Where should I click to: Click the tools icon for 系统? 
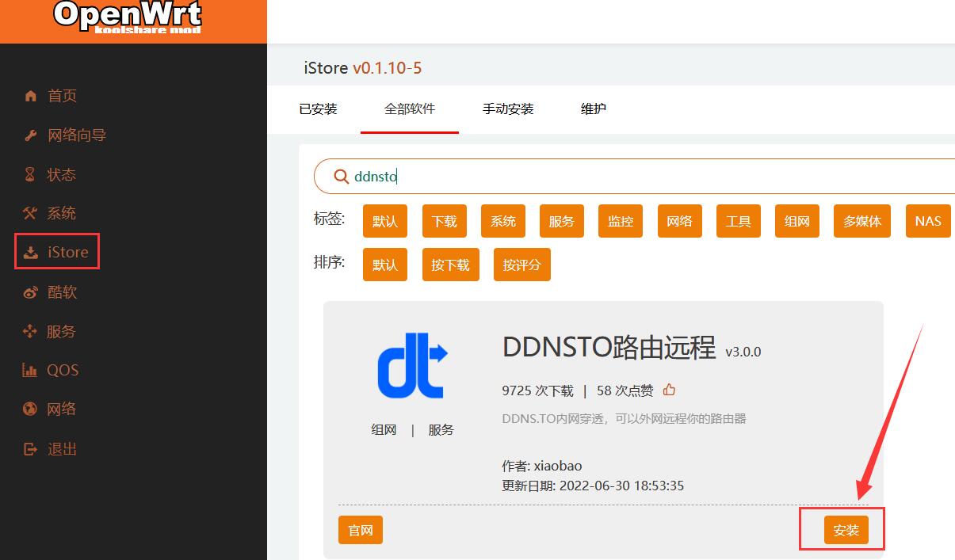tap(31, 213)
